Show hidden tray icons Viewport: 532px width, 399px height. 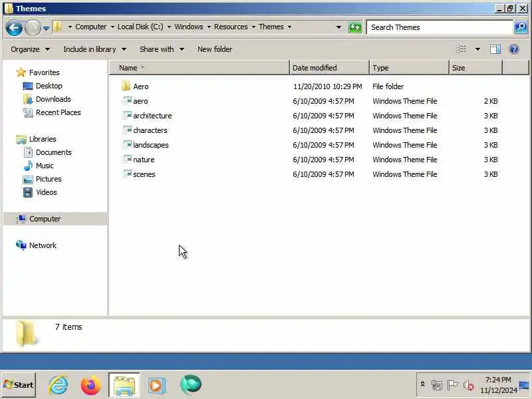tap(422, 384)
